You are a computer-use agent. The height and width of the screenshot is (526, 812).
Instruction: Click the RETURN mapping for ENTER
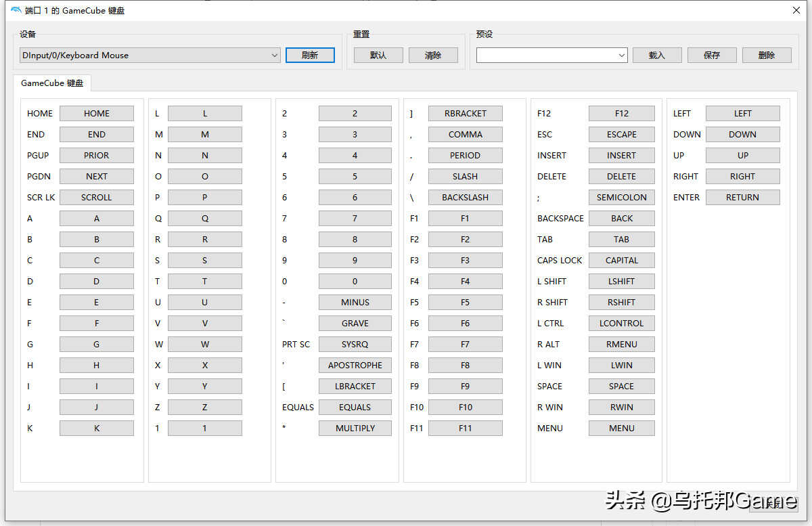(x=743, y=198)
